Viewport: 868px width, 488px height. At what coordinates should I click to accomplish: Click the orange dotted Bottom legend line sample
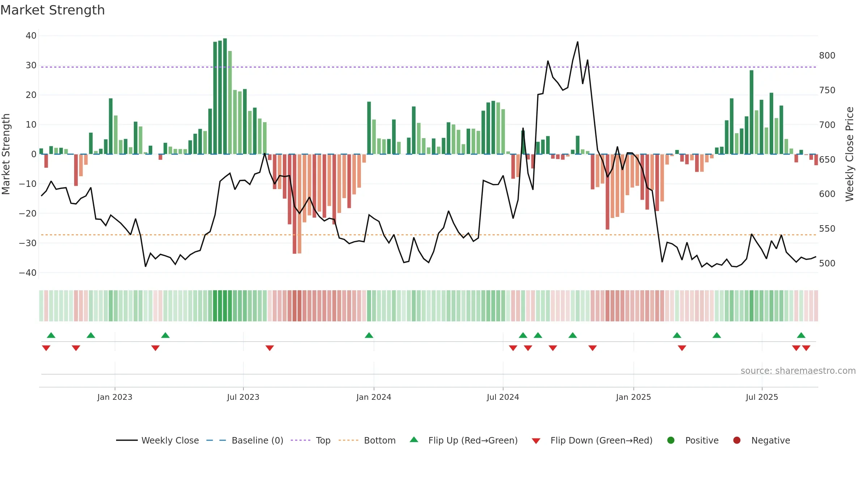(349, 440)
